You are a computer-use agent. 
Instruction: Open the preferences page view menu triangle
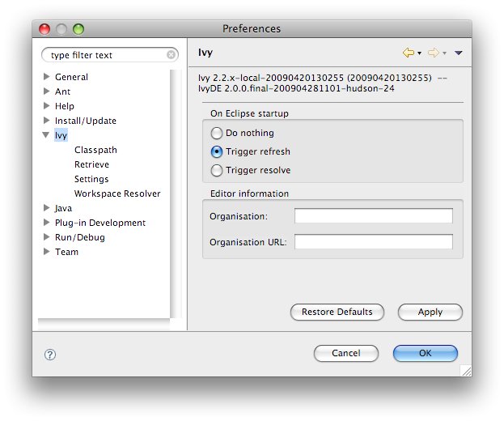point(459,53)
